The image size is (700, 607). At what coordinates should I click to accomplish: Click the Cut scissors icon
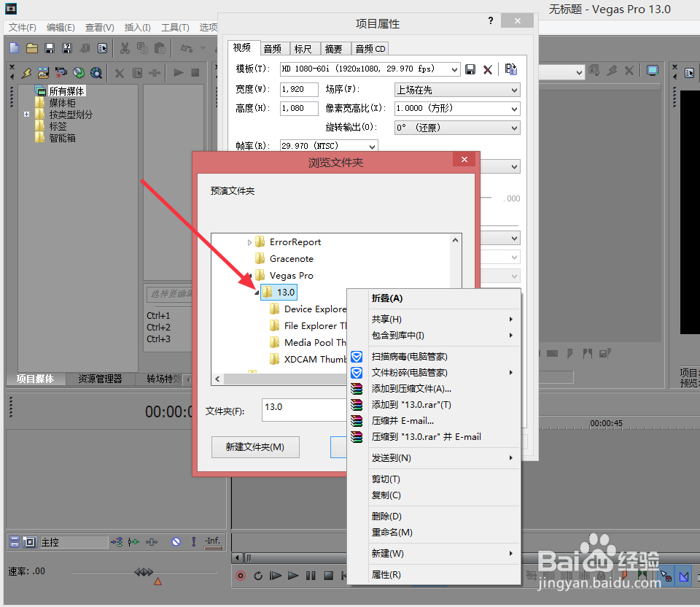[x=125, y=48]
